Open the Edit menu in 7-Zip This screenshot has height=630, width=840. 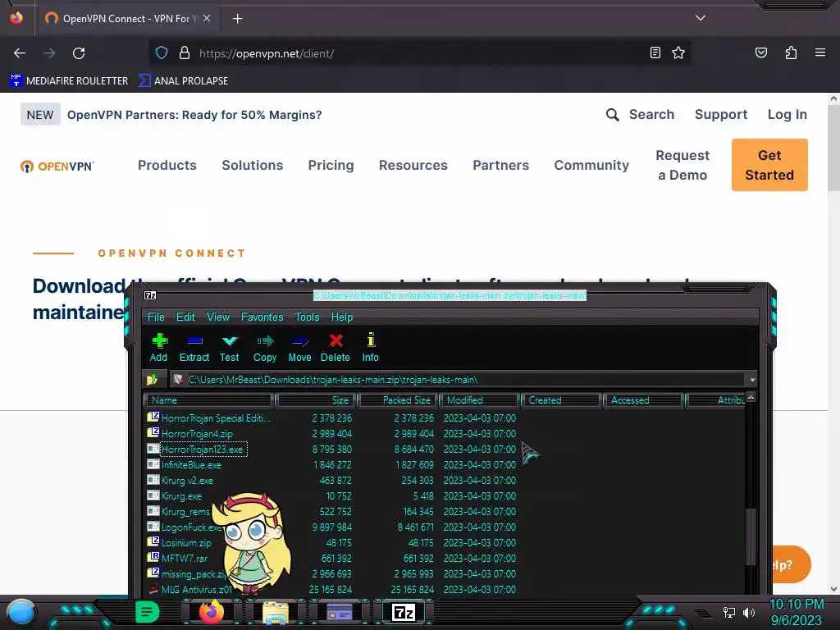[185, 317]
